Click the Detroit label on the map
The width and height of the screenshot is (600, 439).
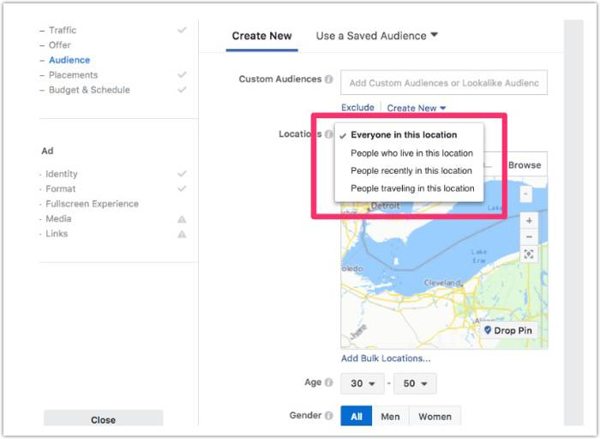[385, 206]
